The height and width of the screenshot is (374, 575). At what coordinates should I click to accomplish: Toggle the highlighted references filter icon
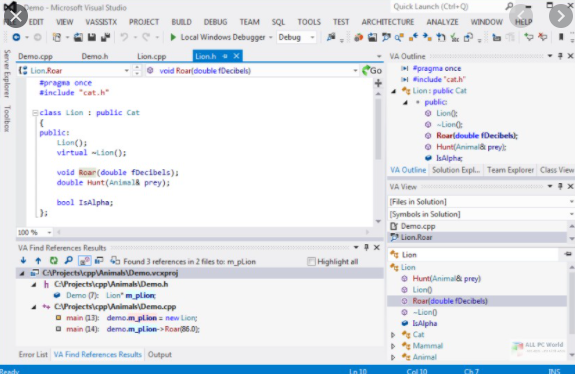[x=85, y=261]
